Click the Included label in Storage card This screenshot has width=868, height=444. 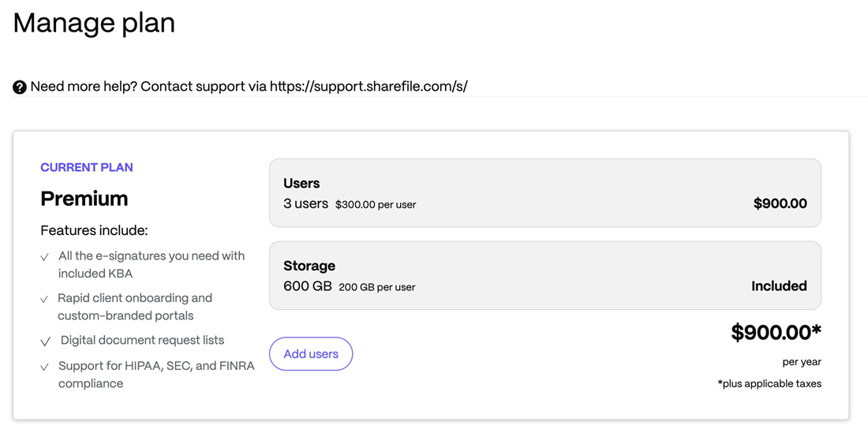[x=779, y=286]
